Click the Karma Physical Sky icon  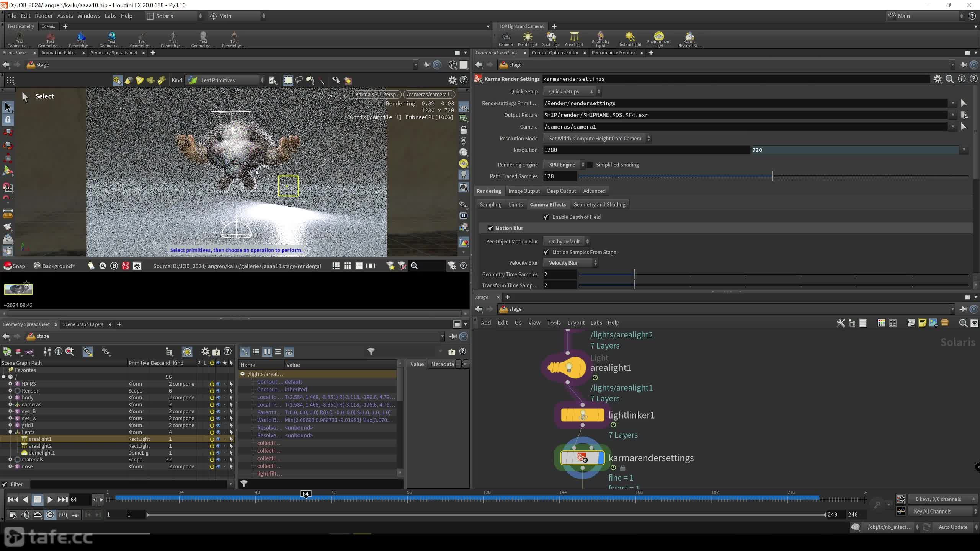690,38
